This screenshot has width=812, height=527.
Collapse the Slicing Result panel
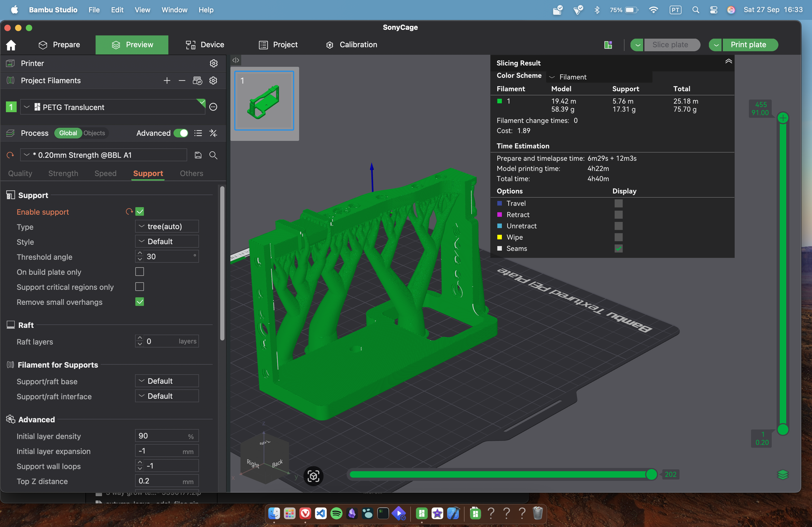(x=728, y=61)
